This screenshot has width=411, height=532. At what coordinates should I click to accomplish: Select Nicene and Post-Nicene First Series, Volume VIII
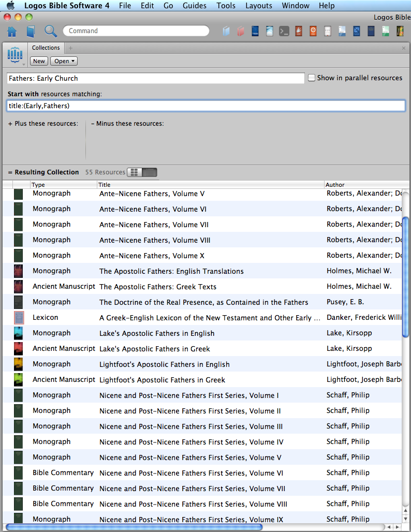click(202, 504)
